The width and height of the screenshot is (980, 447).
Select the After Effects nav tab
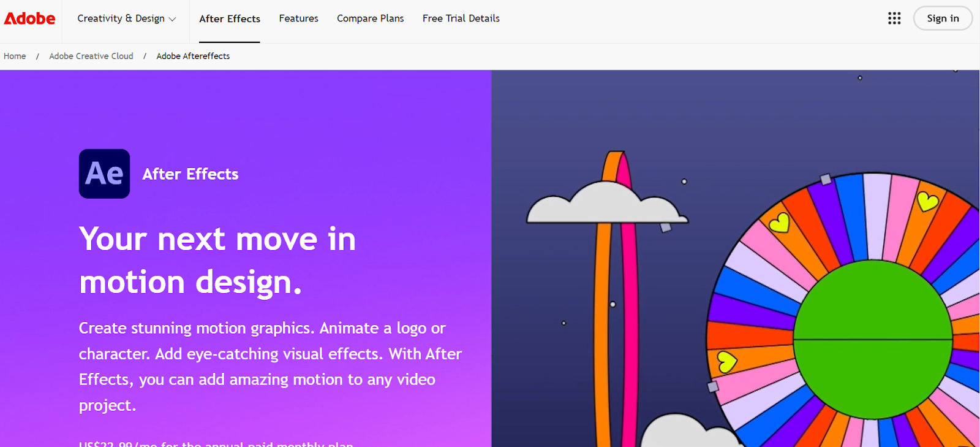coord(230,19)
